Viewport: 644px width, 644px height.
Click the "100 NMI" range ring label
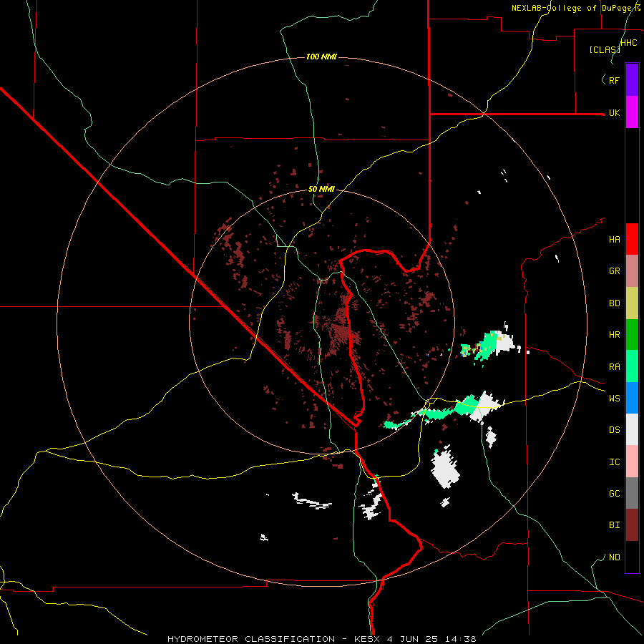click(321, 57)
